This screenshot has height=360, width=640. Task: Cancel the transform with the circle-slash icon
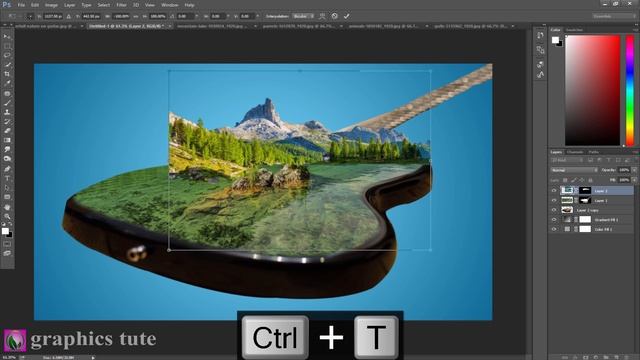pyautogui.click(x=334, y=16)
